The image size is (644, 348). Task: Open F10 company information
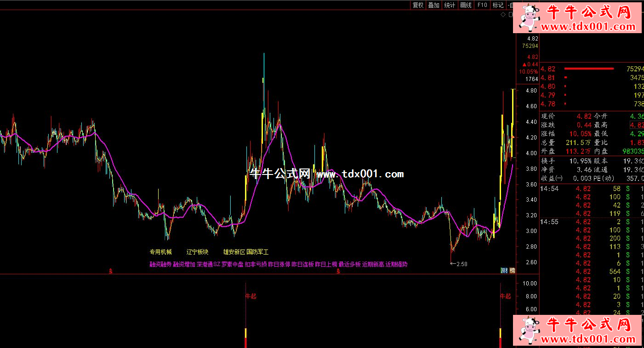coord(482,5)
